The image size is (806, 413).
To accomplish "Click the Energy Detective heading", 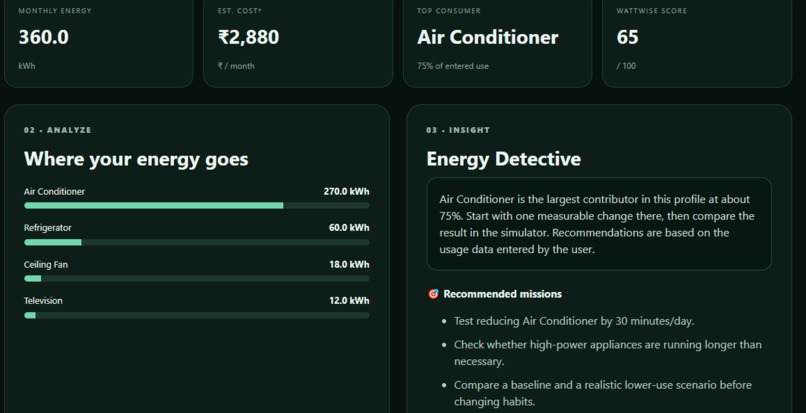I will [504, 159].
